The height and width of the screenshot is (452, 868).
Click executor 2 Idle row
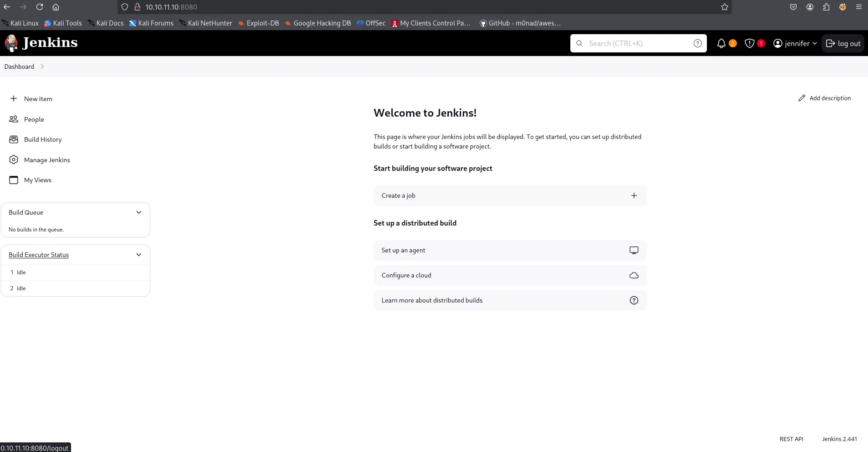[x=76, y=288]
